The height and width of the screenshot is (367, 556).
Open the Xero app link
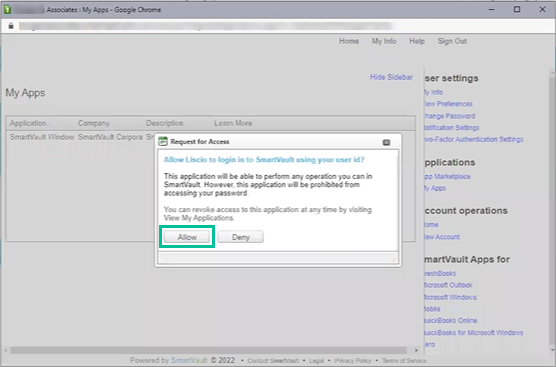[x=430, y=344]
